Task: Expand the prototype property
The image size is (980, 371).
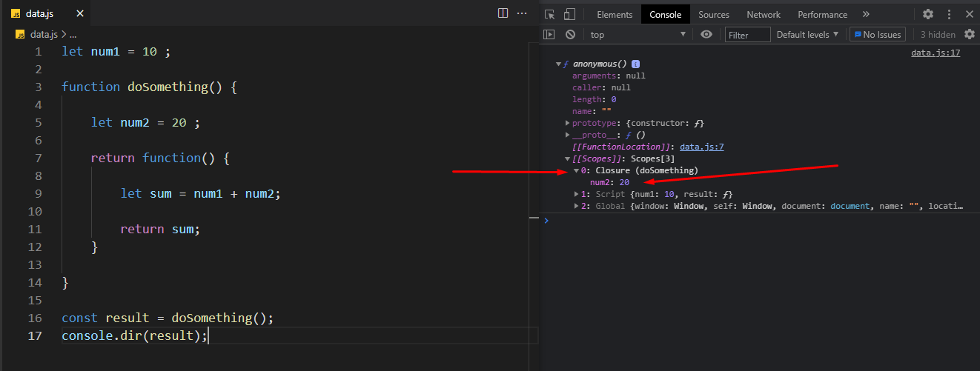Action: (x=569, y=123)
